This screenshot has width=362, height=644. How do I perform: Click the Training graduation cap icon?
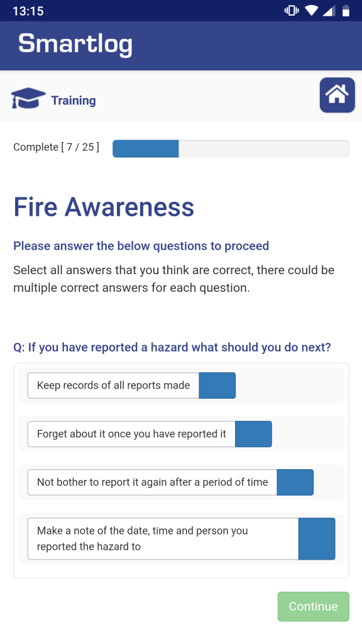click(x=28, y=99)
